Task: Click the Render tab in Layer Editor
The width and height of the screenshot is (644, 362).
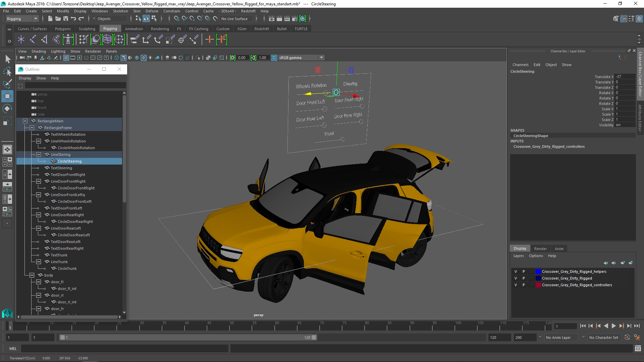Action: 540,248
